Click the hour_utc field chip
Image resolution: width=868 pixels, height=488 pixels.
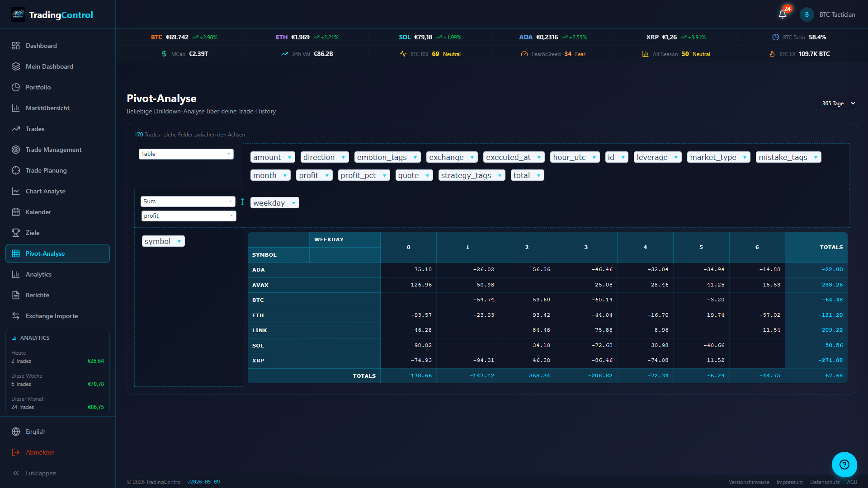(x=575, y=157)
